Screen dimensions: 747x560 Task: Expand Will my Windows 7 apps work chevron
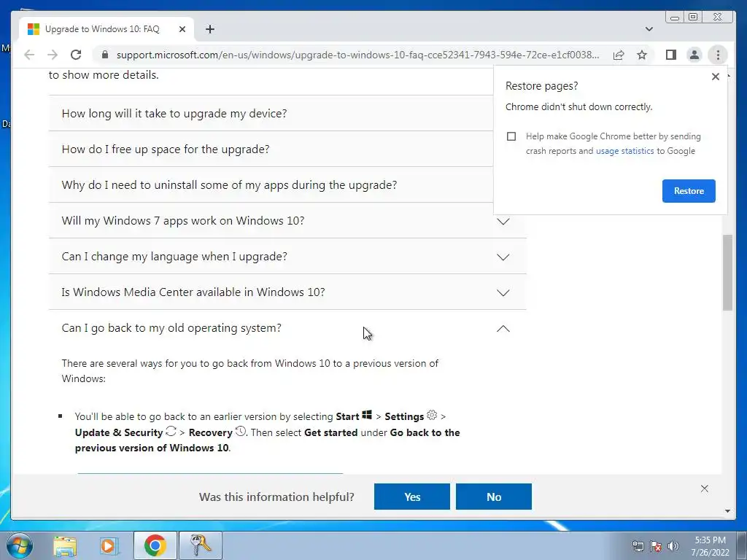tap(503, 222)
